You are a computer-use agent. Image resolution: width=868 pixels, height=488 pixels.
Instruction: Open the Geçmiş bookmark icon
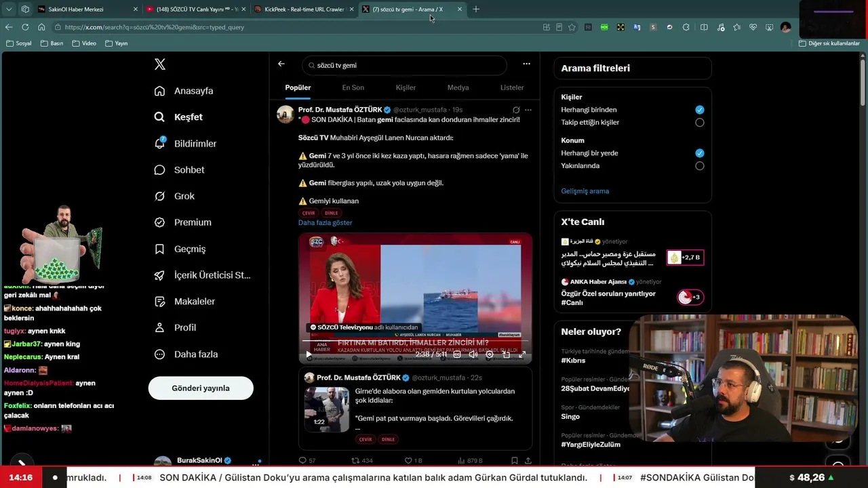(159, 249)
